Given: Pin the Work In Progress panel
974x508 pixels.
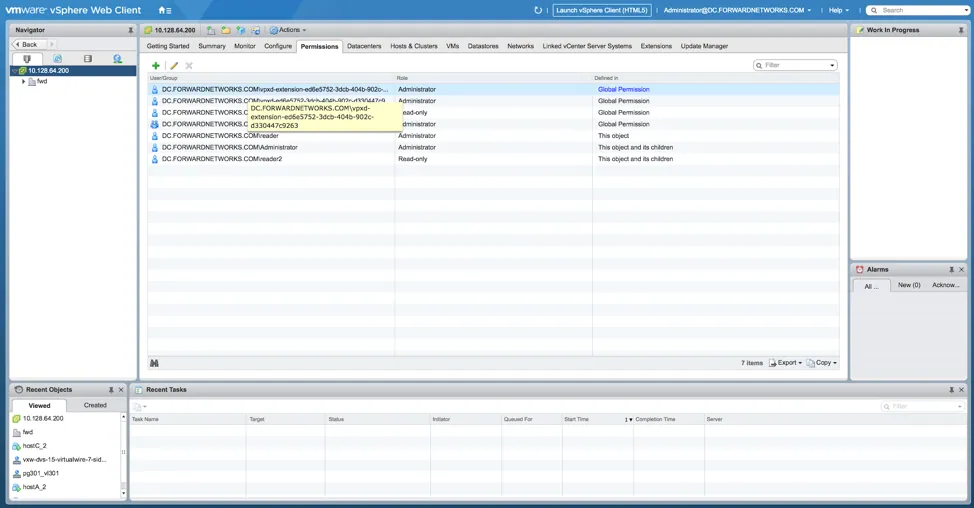Looking at the screenshot, I should point(961,30).
